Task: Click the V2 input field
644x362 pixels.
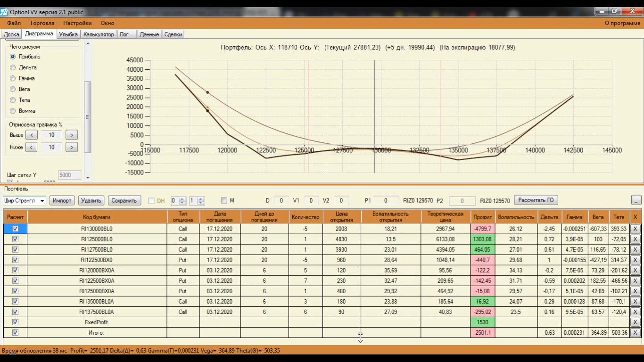Action: click(341, 200)
